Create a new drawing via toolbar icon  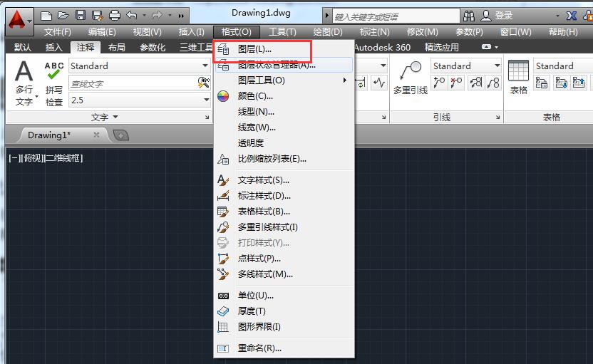point(46,16)
